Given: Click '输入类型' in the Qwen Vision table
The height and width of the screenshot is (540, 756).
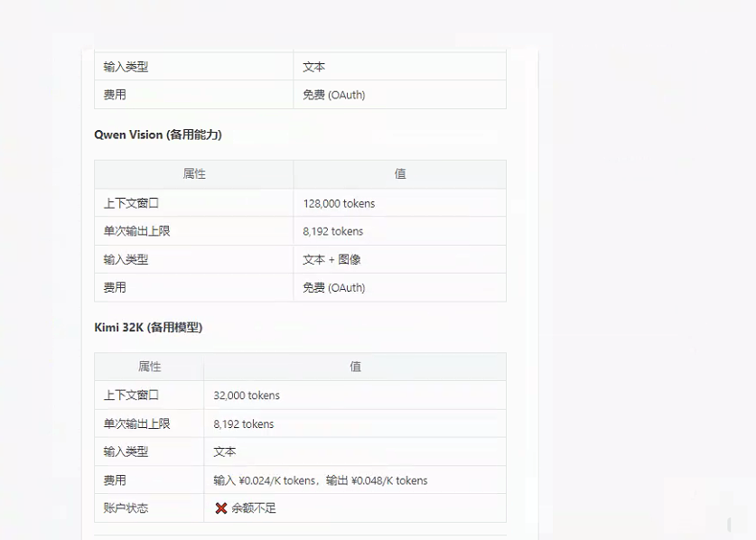Looking at the screenshot, I should (126, 259).
